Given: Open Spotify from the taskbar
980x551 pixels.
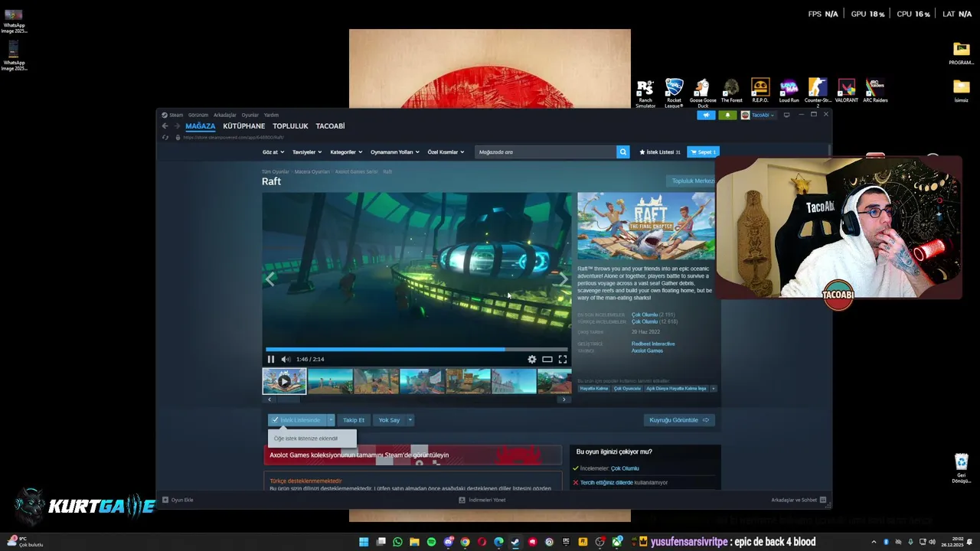Looking at the screenshot, I should 431,542.
